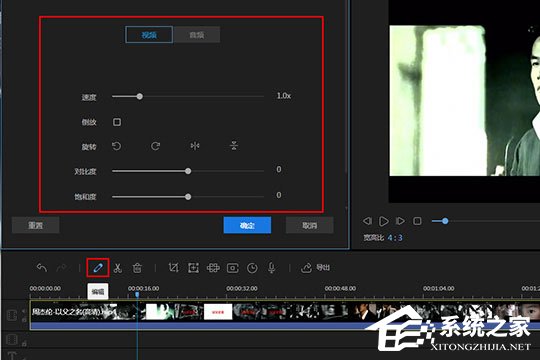Click the zoom/focus frame tool icon

193,268
